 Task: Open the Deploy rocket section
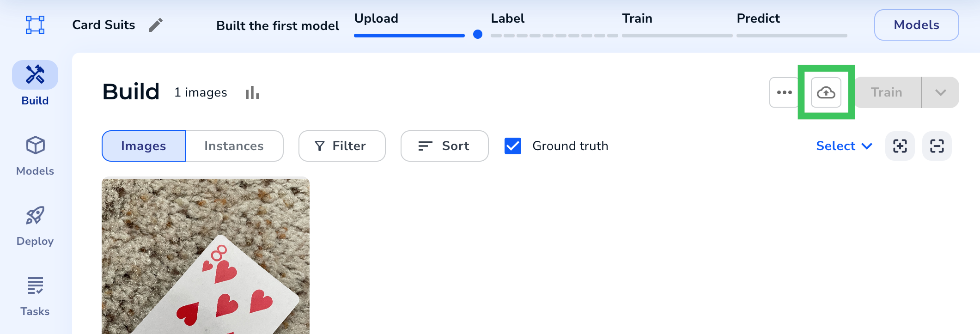point(35,226)
